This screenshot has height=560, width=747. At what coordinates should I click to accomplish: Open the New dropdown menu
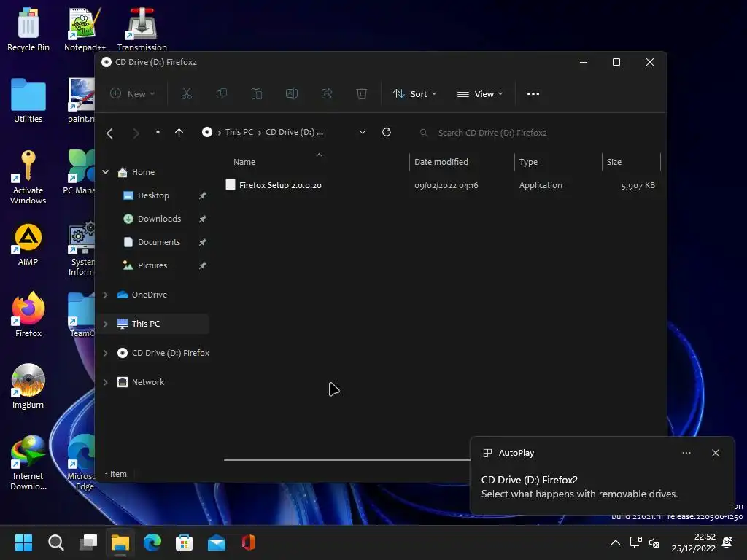pyautogui.click(x=133, y=94)
